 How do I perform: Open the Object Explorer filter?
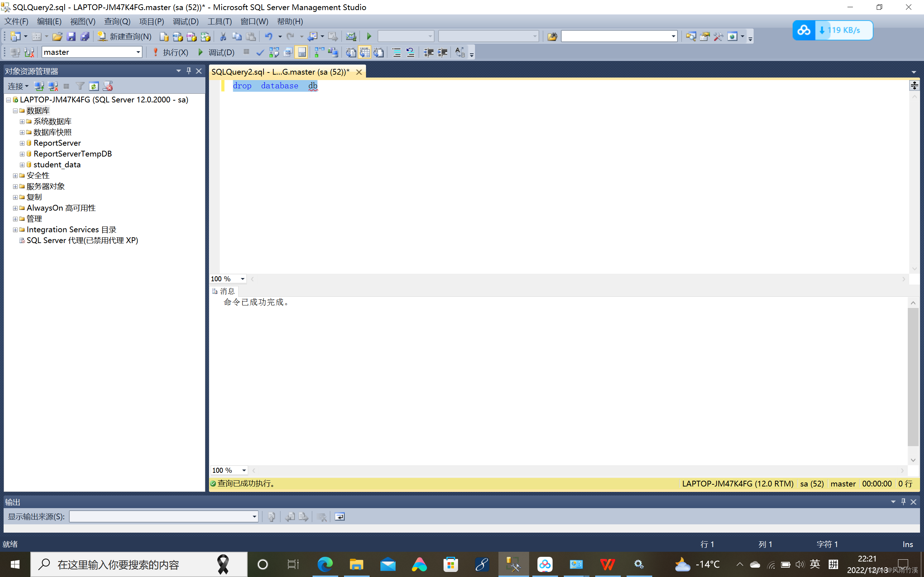click(x=80, y=86)
